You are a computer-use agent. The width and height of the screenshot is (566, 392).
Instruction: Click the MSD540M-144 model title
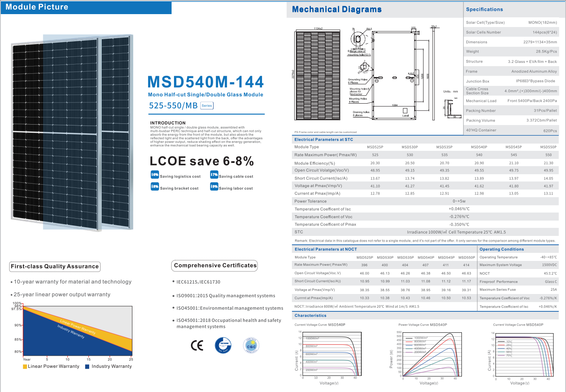(x=205, y=82)
